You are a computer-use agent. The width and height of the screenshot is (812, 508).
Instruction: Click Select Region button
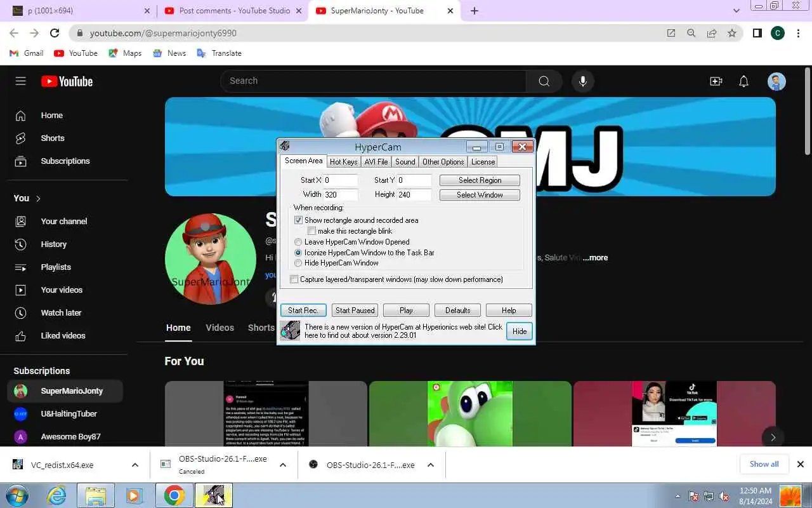tap(480, 180)
